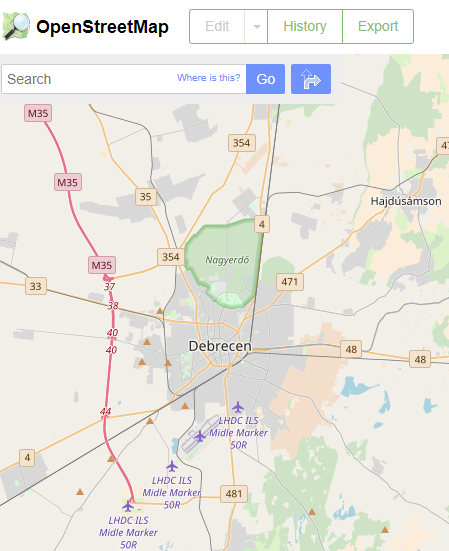Click the M35 shield nearest junction 37
449x551 pixels.
(102, 265)
